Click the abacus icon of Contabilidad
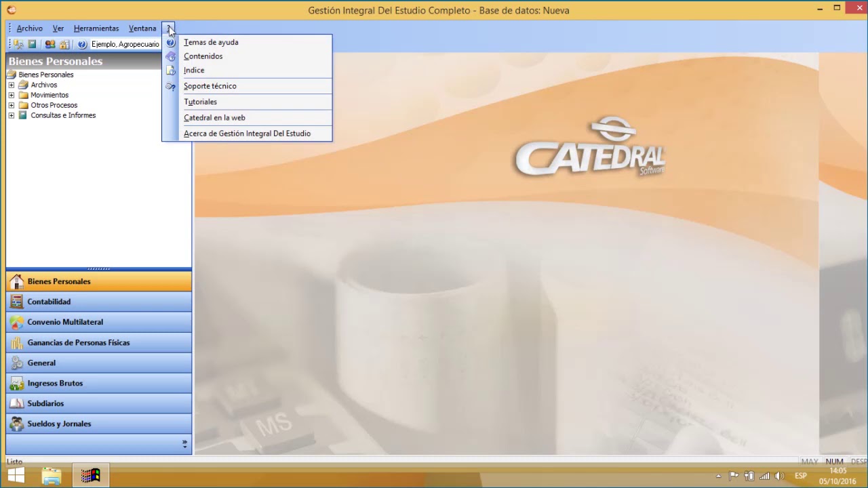This screenshot has height=488, width=868. (17, 302)
